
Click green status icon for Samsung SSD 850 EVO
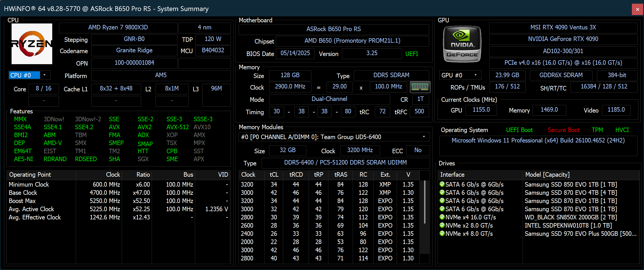point(442,184)
